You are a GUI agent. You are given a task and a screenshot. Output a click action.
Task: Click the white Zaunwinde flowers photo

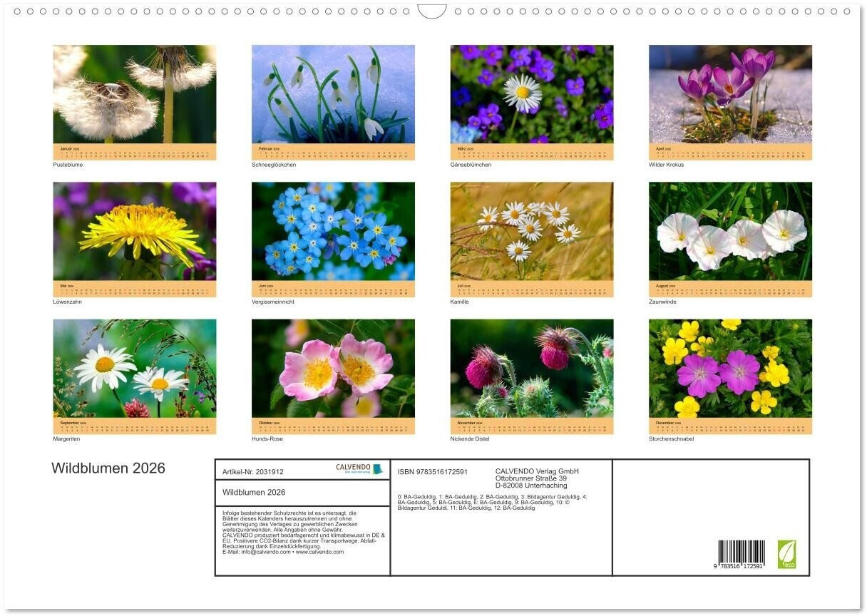(x=730, y=231)
